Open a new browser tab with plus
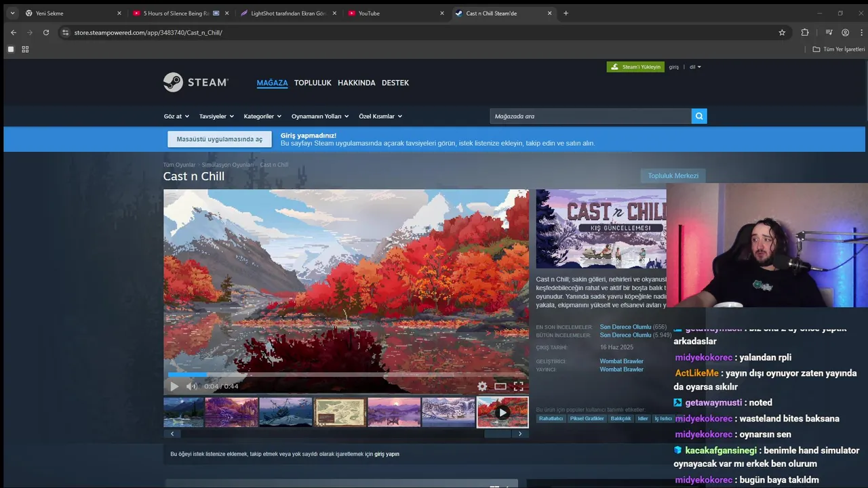The height and width of the screenshot is (488, 868). pyautogui.click(x=566, y=13)
